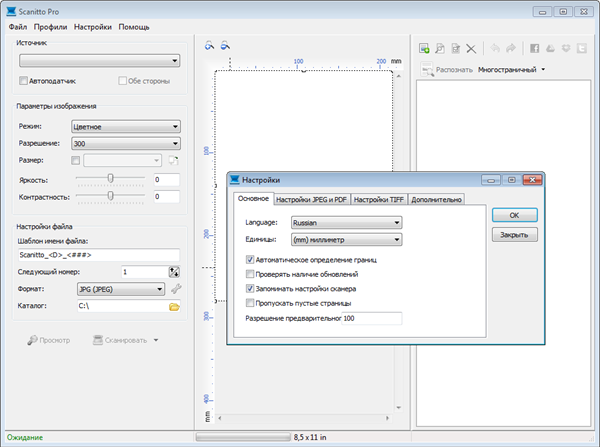The image size is (600, 447).
Task: Click the rotate left icon above the preview
Action: coord(209,46)
